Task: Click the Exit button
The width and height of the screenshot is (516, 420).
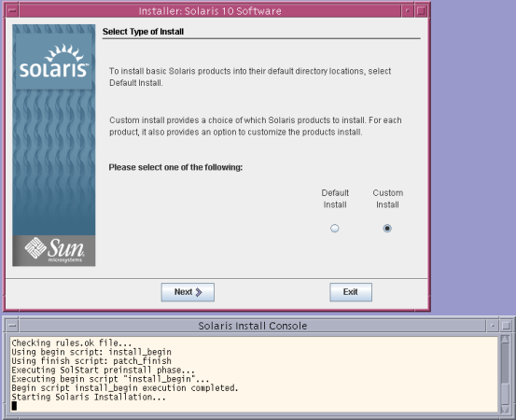Action: (x=351, y=292)
